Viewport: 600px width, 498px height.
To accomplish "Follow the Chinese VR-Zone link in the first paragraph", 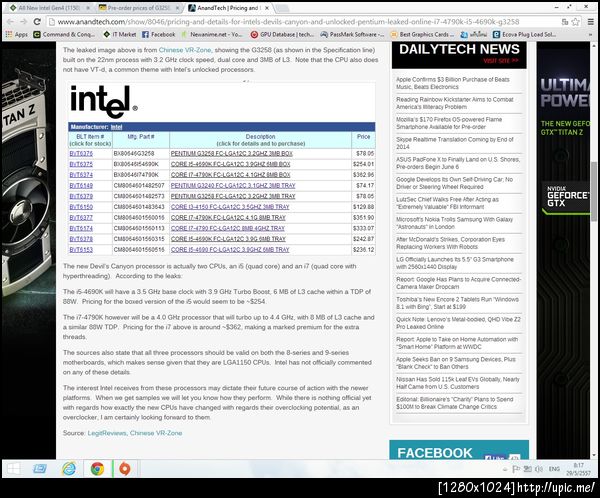I will (x=185, y=50).
